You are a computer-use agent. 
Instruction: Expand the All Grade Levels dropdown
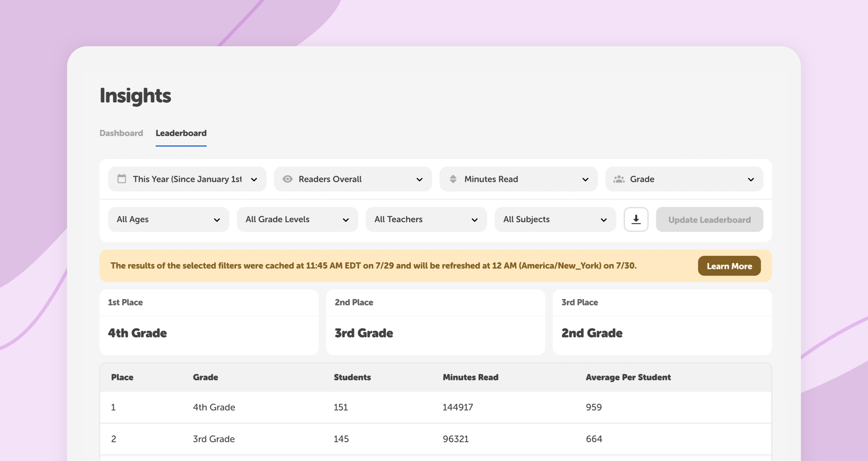pyautogui.click(x=296, y=219)
